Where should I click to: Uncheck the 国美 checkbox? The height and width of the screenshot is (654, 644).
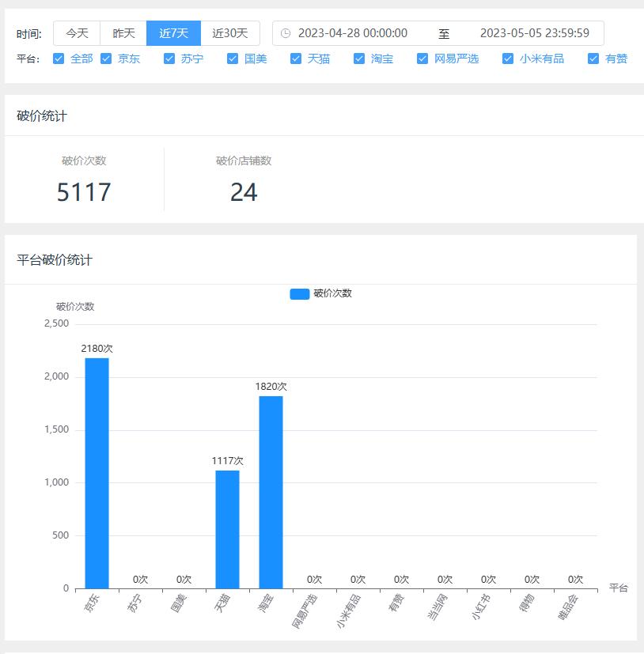coord(233,59)
